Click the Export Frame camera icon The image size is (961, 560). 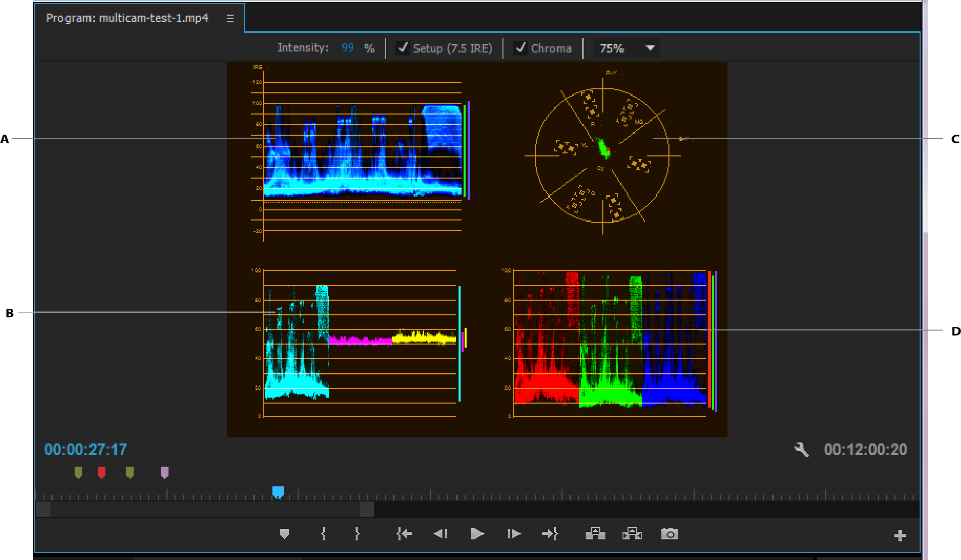tap(668, 533)
